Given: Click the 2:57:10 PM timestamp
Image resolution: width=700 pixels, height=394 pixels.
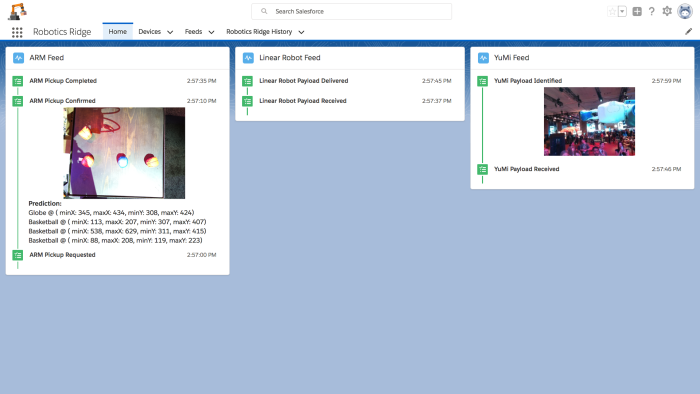Looking at the screenshot, I should (x=201, y=101).
